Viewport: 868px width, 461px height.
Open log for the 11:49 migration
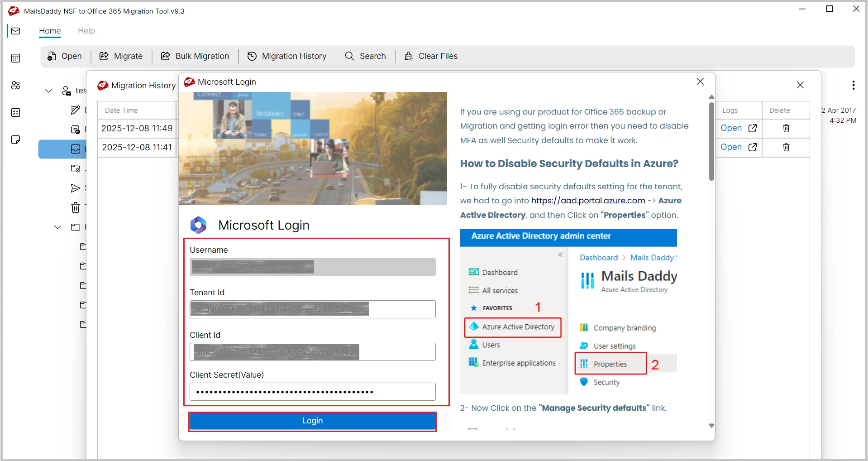coord(738,128)
